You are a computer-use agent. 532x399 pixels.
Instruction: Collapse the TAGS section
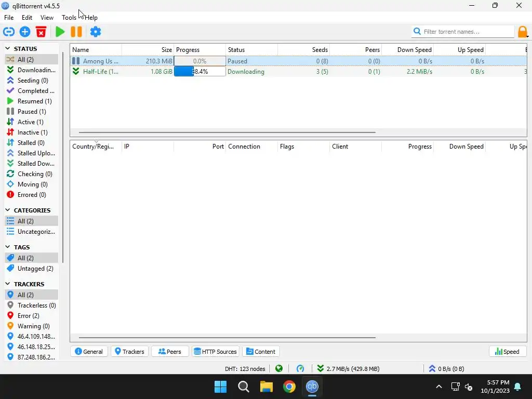tap(7, 247)
